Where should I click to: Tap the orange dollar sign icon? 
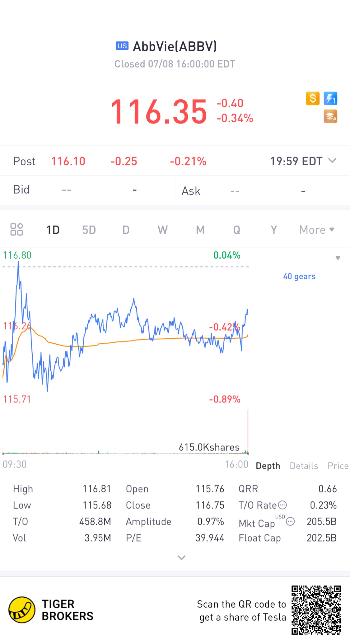click(313, 99)
